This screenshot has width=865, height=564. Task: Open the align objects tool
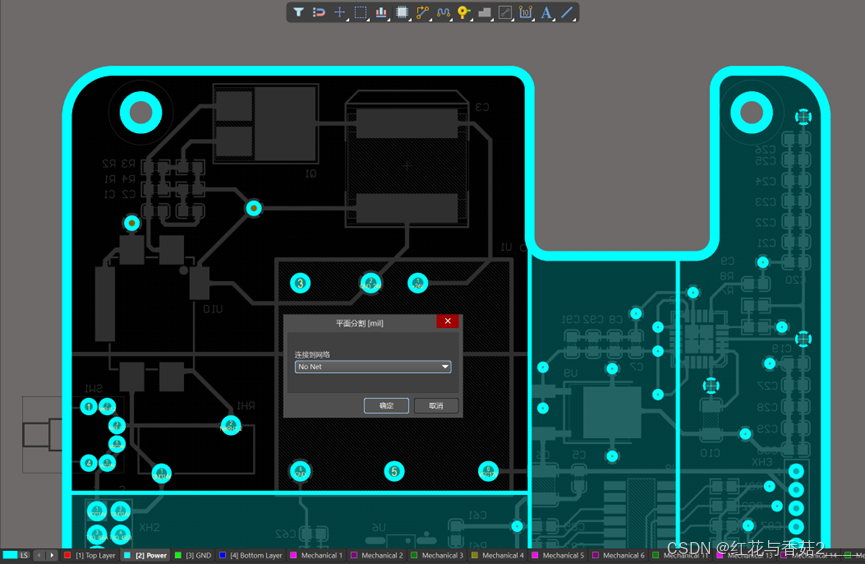[381, 12]
